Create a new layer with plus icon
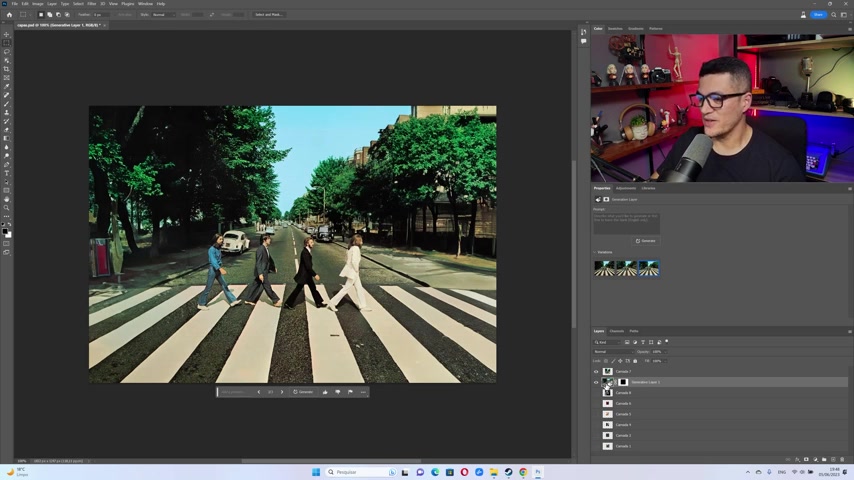Image resolution: width=854 pixels, height=480 pixels. pyautogui.click(x=833, y=459)
